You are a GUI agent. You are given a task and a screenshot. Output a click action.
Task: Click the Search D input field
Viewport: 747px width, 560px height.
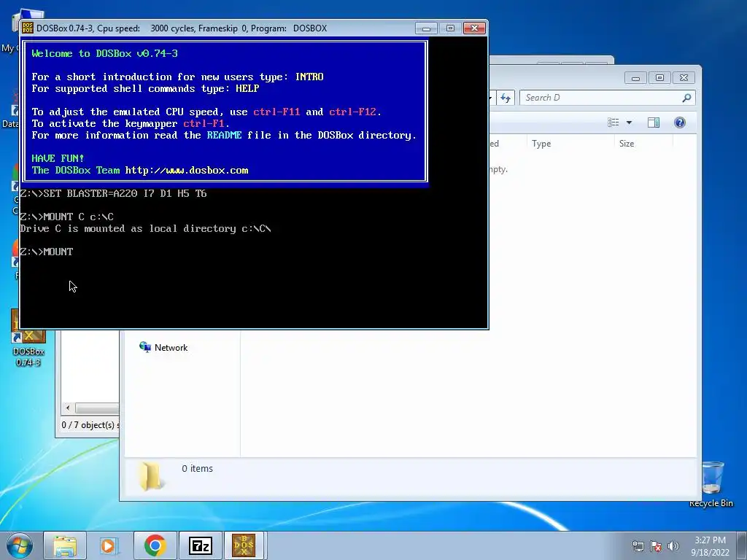pyautogui.click(x=603, y=98)
